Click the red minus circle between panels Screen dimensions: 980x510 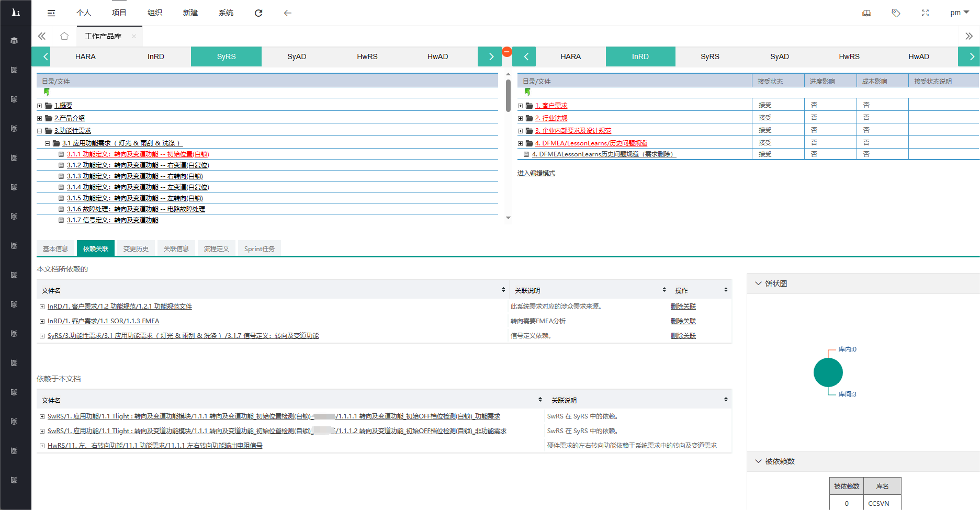tap(506, 51)
